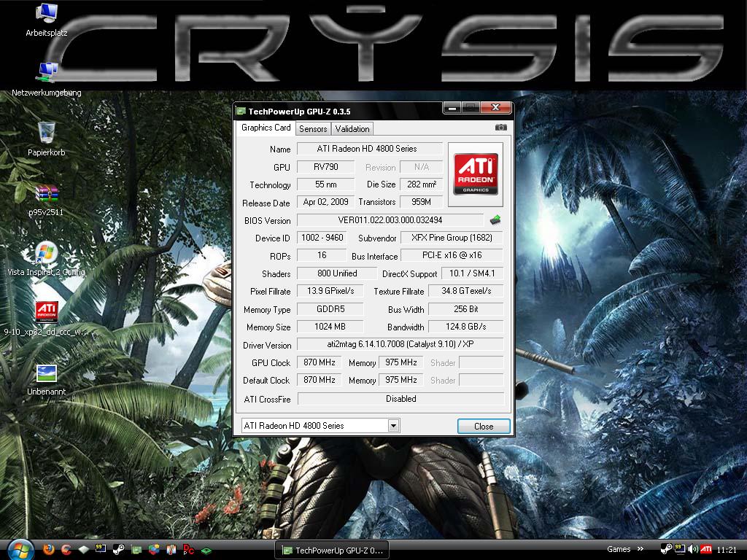Switch to the Graphics Card tab
This screenshot has height=560, width=747.
pos(266,128)
